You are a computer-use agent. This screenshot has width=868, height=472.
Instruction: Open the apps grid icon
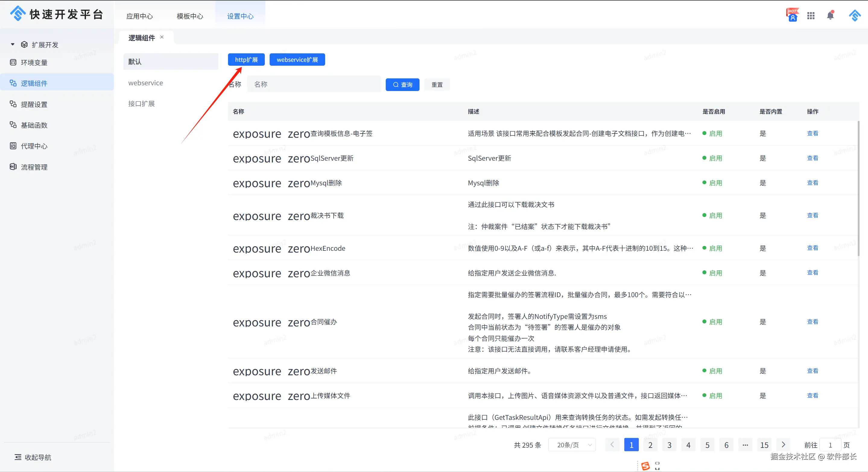pyautogui.click(x=811, y=15)
